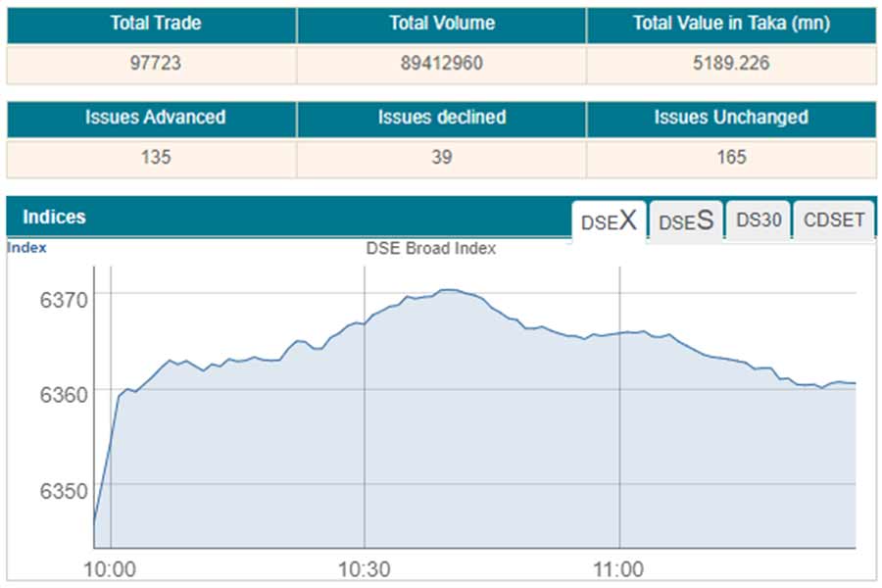Click the Total Volume header cell

(x=442, y=24)
